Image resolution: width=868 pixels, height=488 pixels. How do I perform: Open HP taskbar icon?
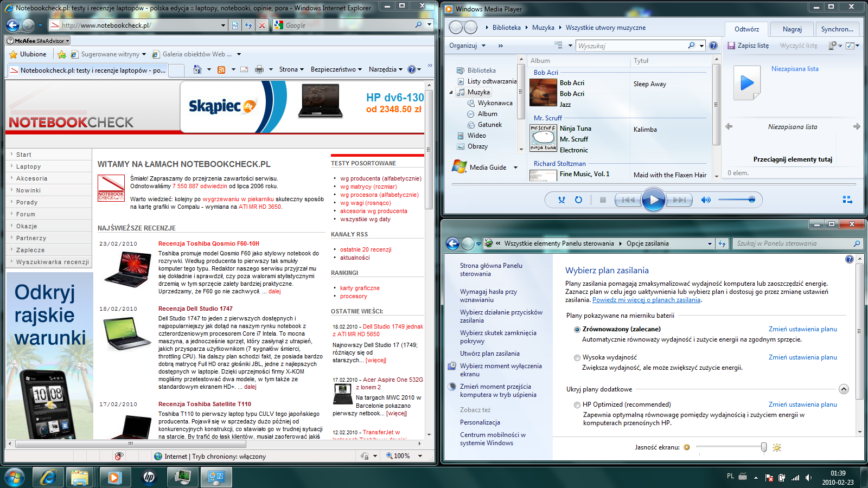pos(149,477)
